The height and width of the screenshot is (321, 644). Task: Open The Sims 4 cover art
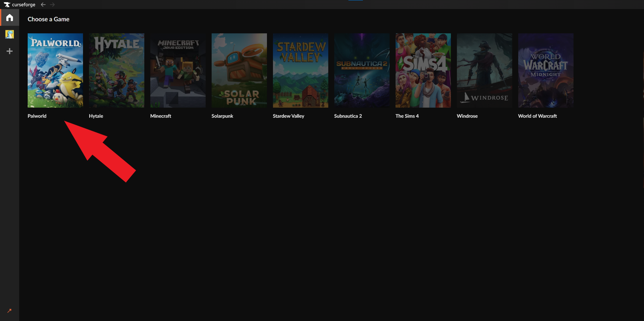coord(423,70)
